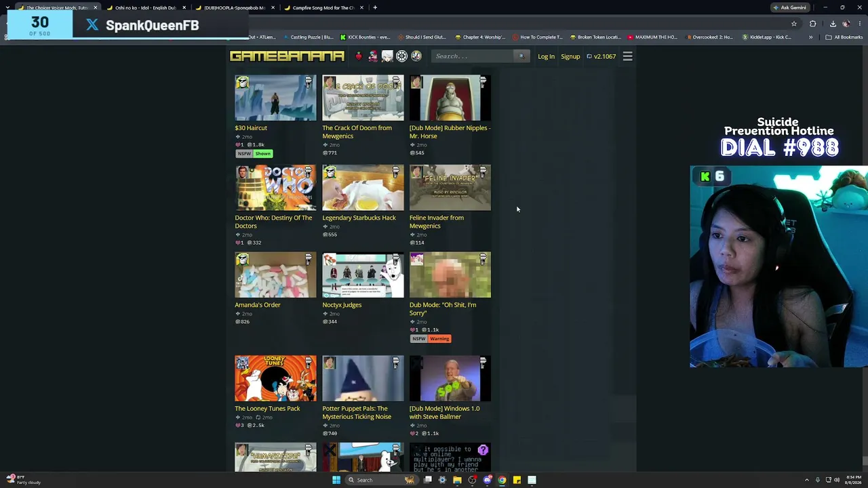868x488 pixels.
Task: Close the Oshi no ko tab
Action: point(184,7)
